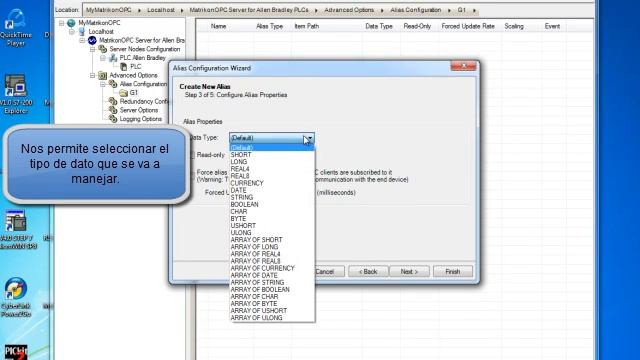Click Alias Configuration gear icon

click(x=113, y=84)
